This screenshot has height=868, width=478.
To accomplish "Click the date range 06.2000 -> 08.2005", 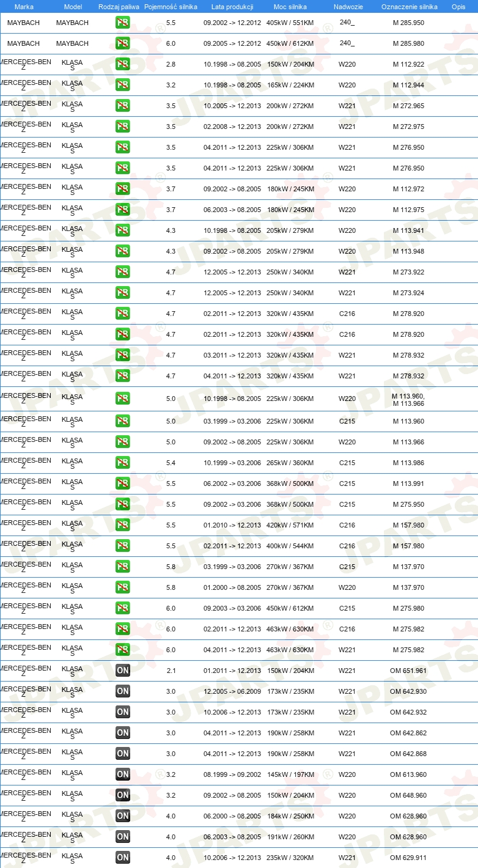I will tap(232, 816).
